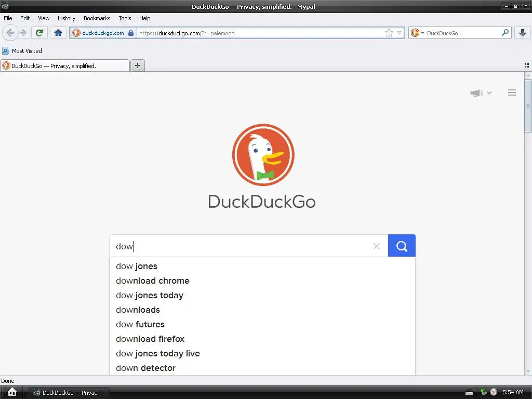Click the DuckDuckGo duck logo
532x399 pixels.
[x=263, y=155]
